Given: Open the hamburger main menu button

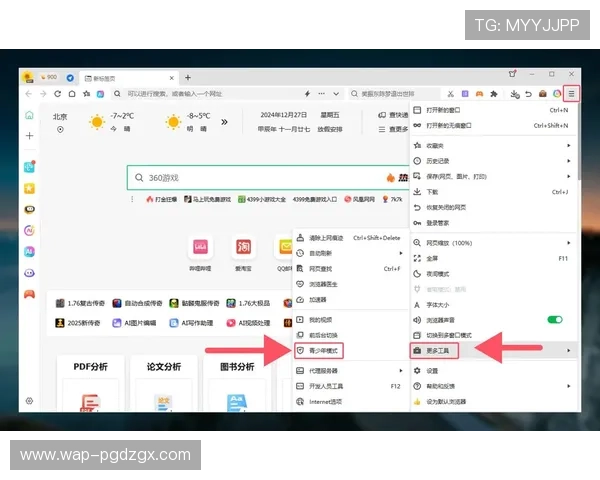Looking at the screenshot, I should 571,94.
